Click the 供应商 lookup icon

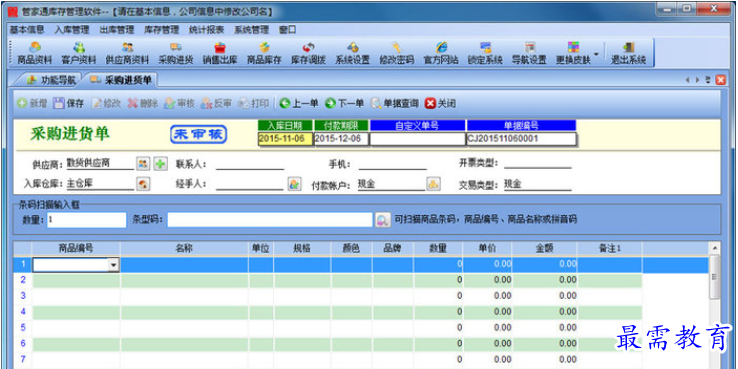(x=143, y=164)
